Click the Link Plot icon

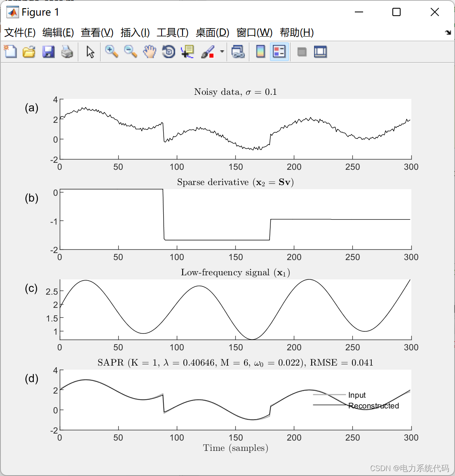pyautogui.click(x=238, y=52)
